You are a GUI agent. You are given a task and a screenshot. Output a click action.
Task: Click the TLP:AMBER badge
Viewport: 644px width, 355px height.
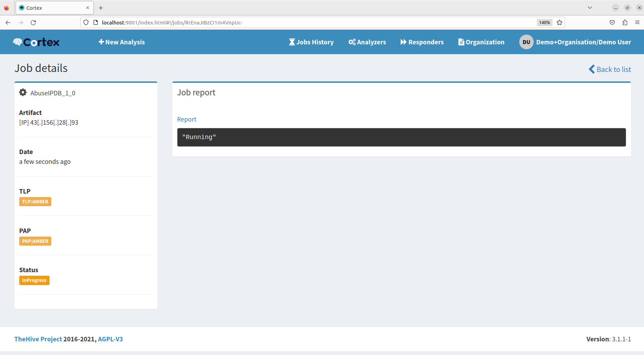[35, 202]
